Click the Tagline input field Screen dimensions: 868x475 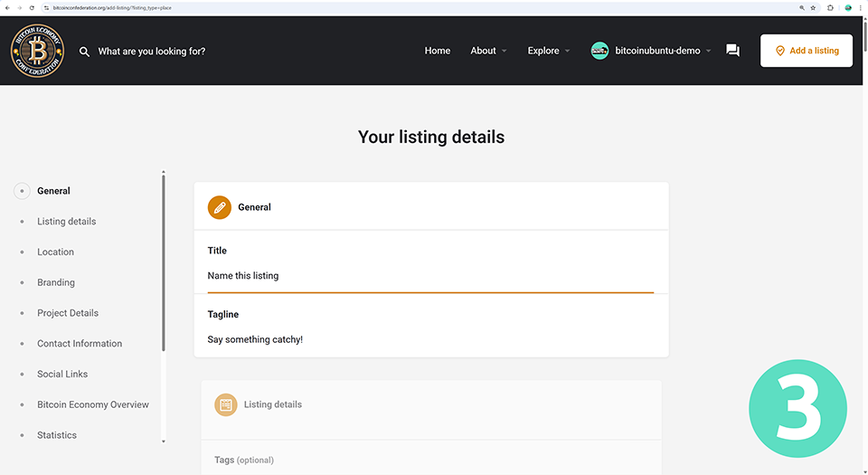pos(430,340)
